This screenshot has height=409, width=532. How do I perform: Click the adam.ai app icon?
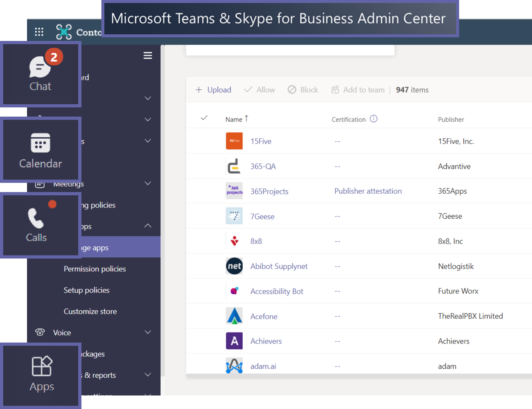(x=234, y=366)
